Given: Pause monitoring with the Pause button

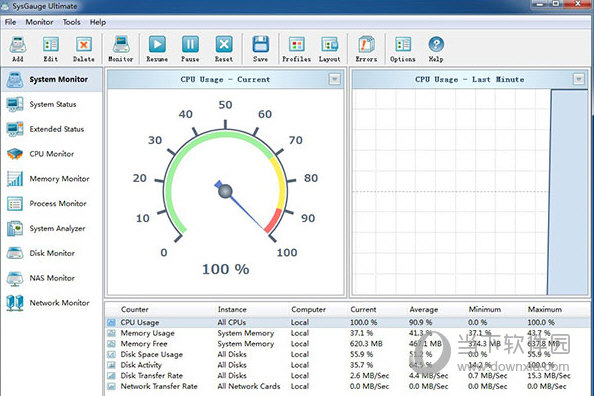Looking at the screenshot, I should 190,49.
